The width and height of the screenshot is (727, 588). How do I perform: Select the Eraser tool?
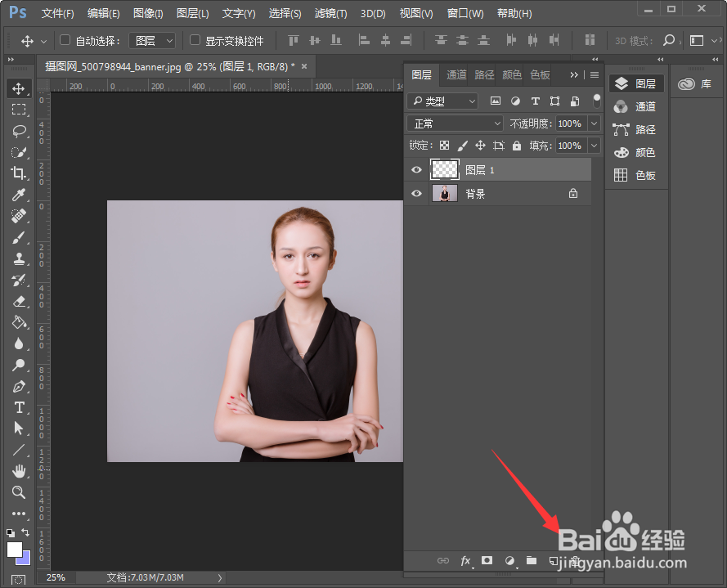(x=19, y=302)
